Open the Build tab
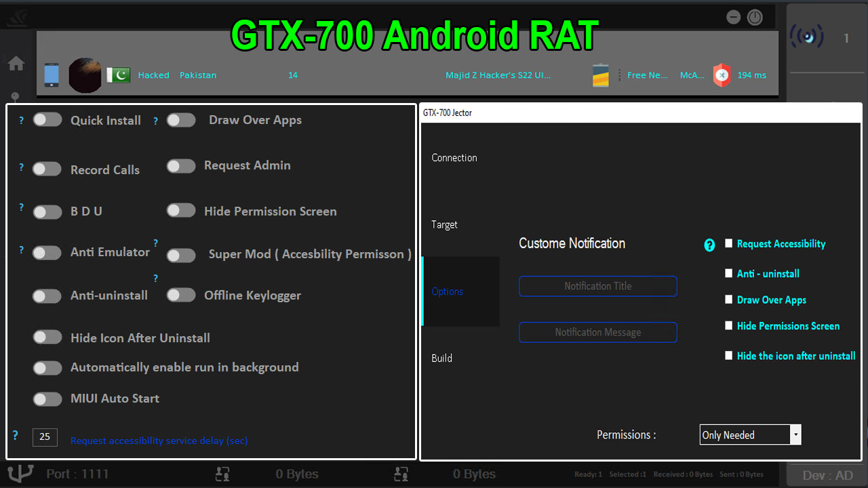The image size is (868, 488). click(x=442, y=358)
